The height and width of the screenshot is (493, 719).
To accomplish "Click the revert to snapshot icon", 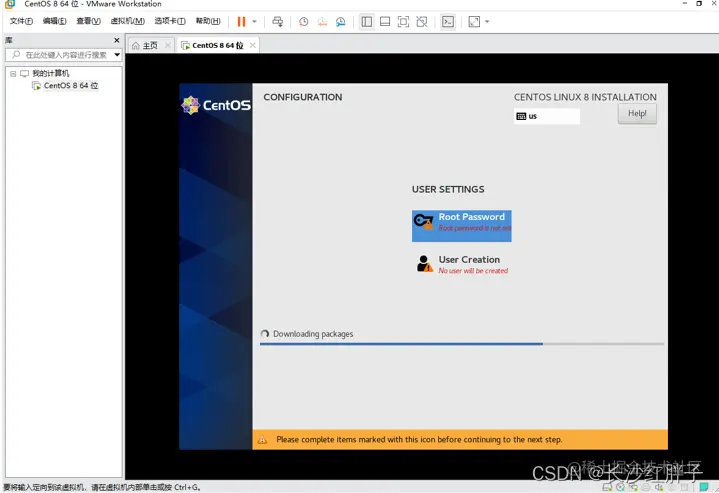I will pyautogui.click(x=322, y=22).
